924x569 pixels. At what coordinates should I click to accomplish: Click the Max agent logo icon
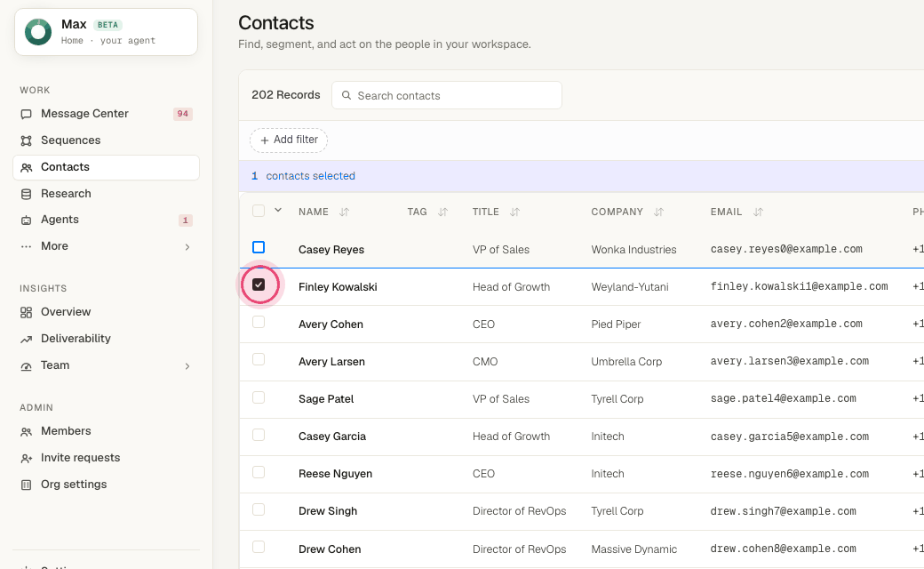(38, 32)
